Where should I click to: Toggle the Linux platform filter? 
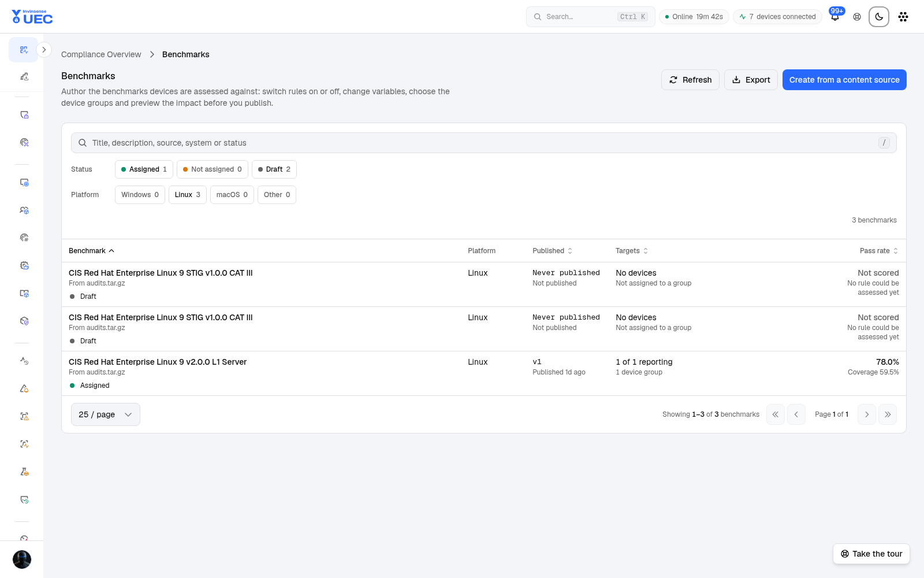tap(188, 195)
